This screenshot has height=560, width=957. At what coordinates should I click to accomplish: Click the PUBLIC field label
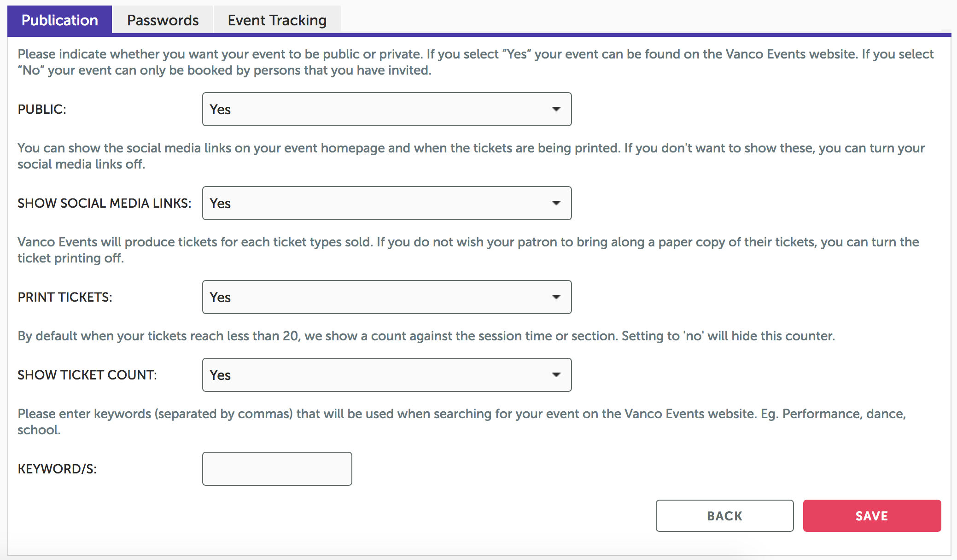(42, 109)
